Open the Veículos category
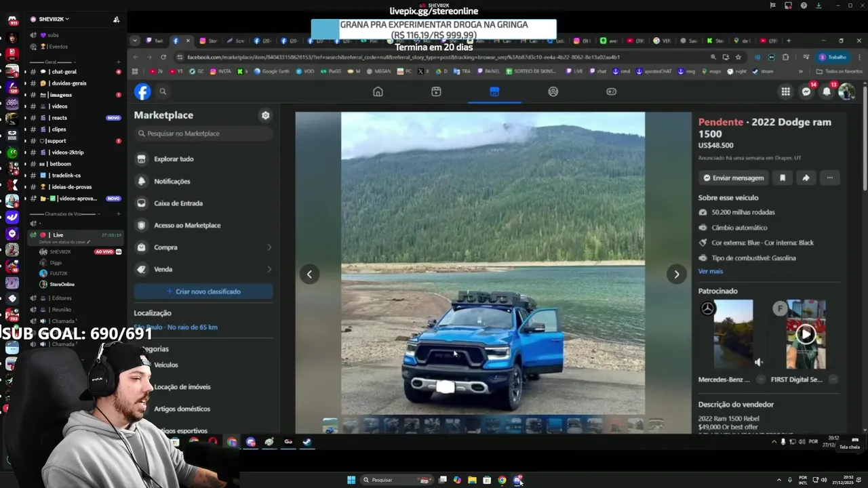 point(166,365)
